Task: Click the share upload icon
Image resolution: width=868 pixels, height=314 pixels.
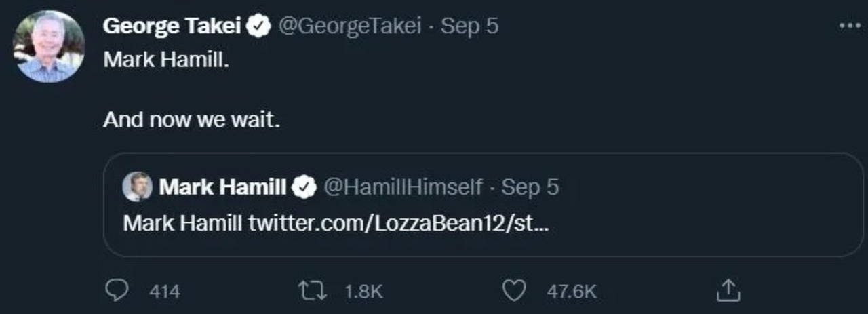Action: point(726,291)
